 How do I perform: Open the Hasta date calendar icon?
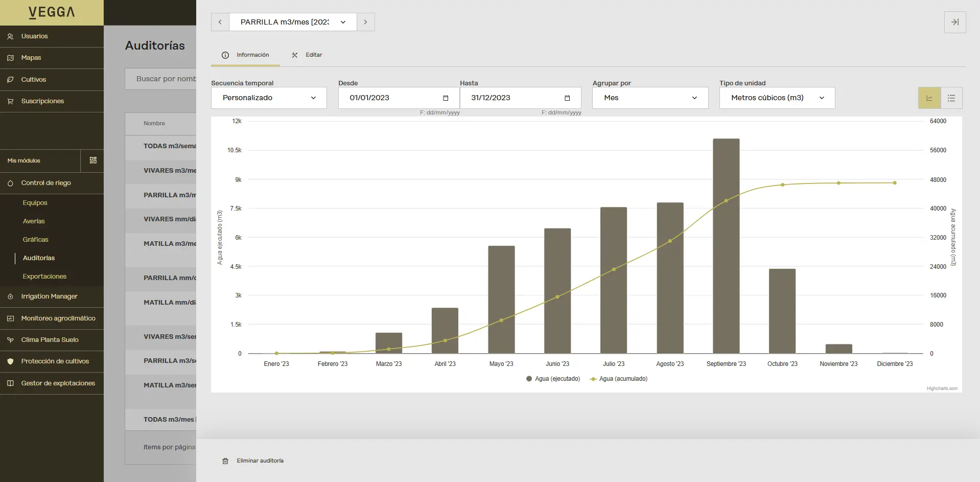click(567, 98)
